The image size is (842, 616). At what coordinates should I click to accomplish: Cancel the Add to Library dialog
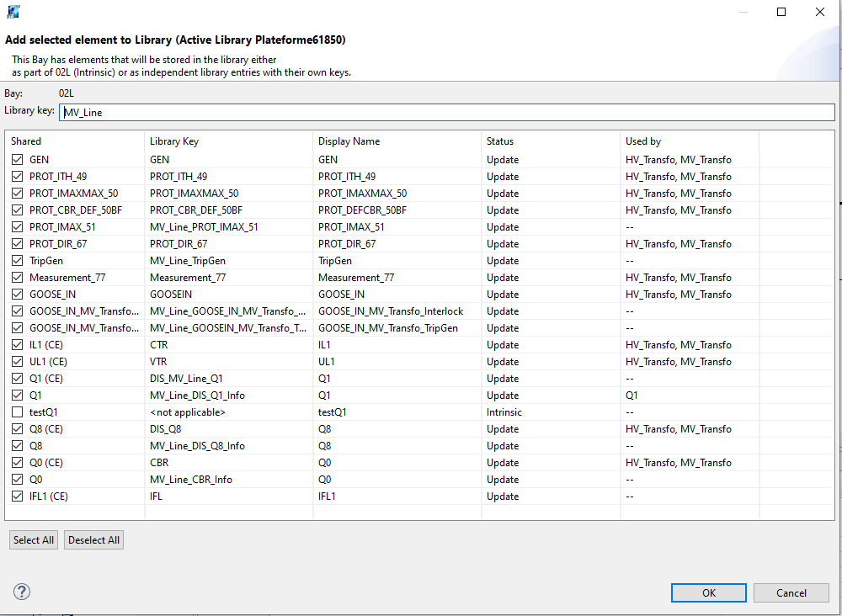click(791, 592)
